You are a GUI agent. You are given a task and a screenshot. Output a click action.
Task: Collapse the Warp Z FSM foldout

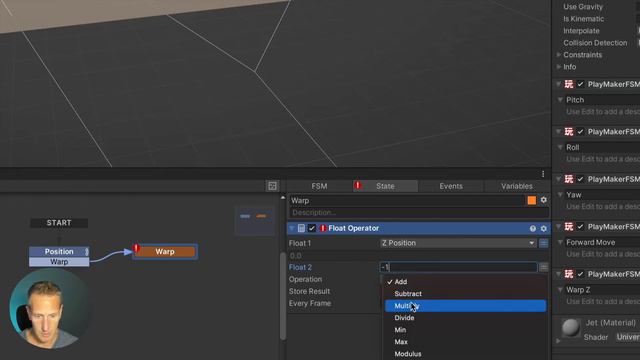560,289
